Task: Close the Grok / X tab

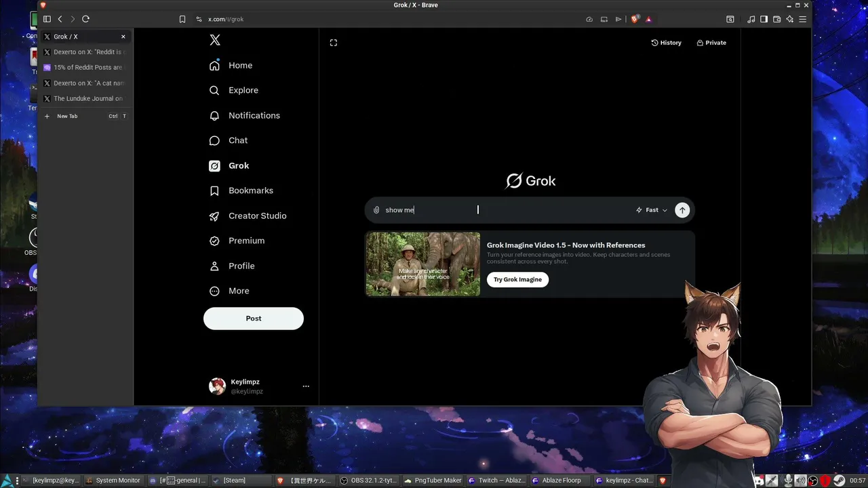Action: [123, 37]
